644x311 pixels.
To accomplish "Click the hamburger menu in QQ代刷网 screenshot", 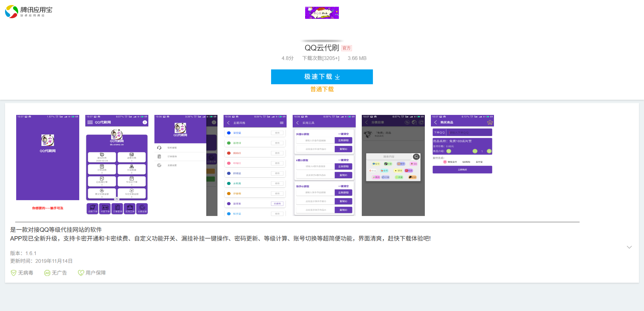I will 90,122.
